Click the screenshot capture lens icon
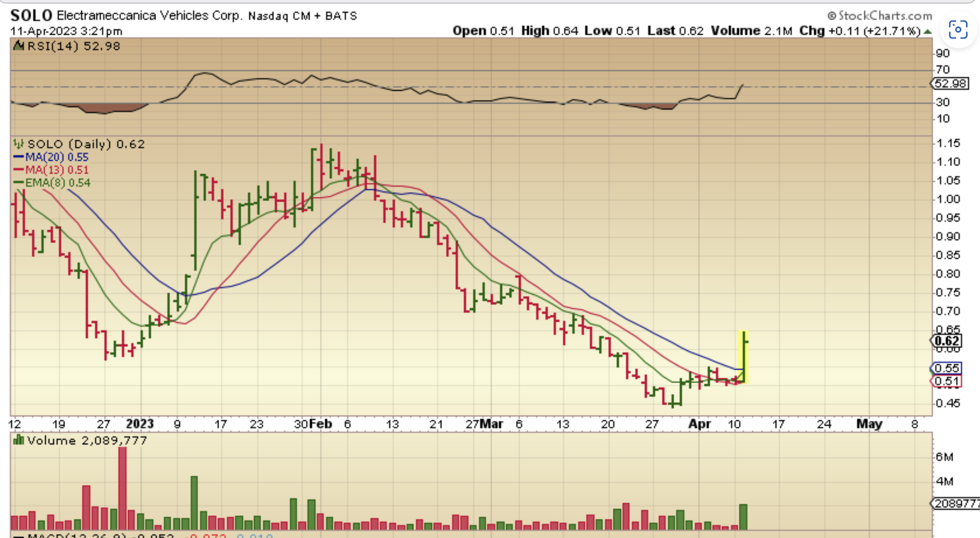 click(958, 30)
